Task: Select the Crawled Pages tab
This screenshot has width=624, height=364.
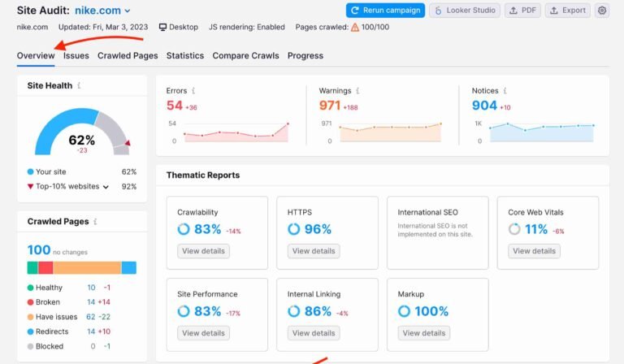Action: click(x=128, y=56)
